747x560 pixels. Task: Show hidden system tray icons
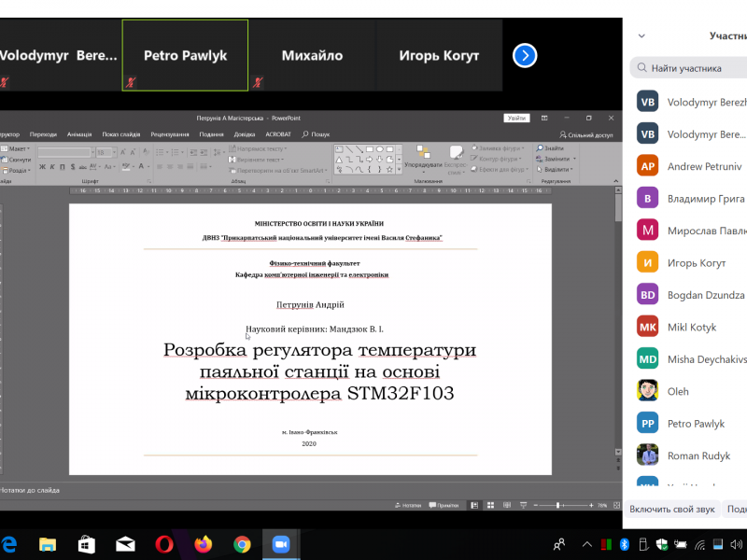click(586, 544)
